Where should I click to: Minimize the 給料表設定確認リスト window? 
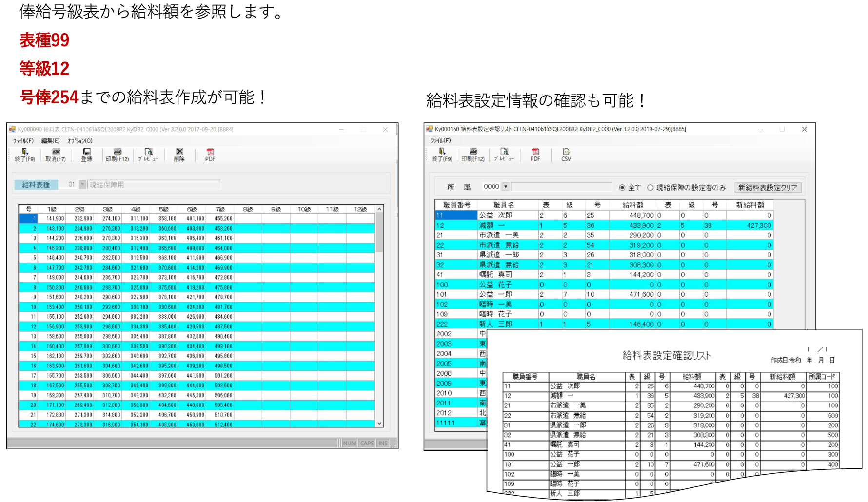pos(760,129)
